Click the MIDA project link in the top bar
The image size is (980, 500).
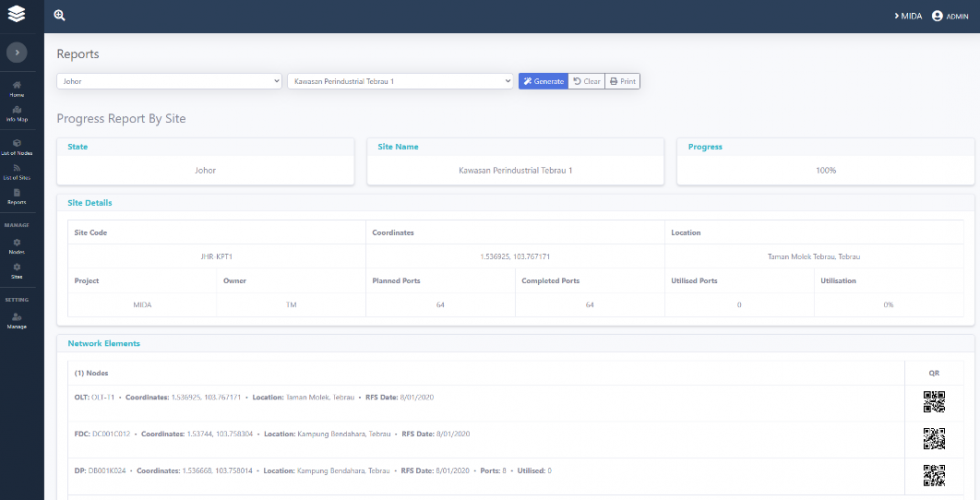click(x=908, y=16)
